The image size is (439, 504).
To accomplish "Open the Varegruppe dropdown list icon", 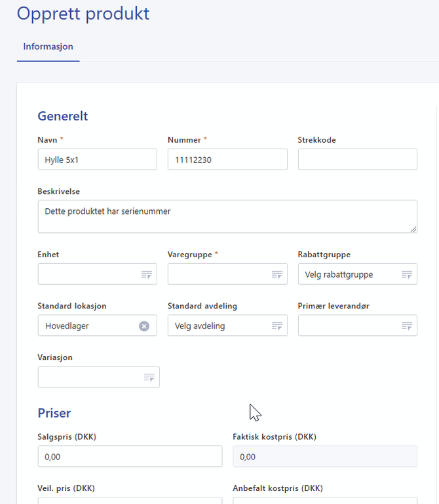I will click(277, 274).
